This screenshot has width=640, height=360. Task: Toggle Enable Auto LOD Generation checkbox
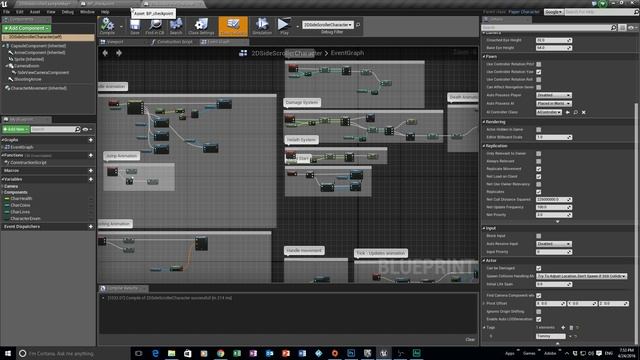pyautogui.click(x=539, y=319)
